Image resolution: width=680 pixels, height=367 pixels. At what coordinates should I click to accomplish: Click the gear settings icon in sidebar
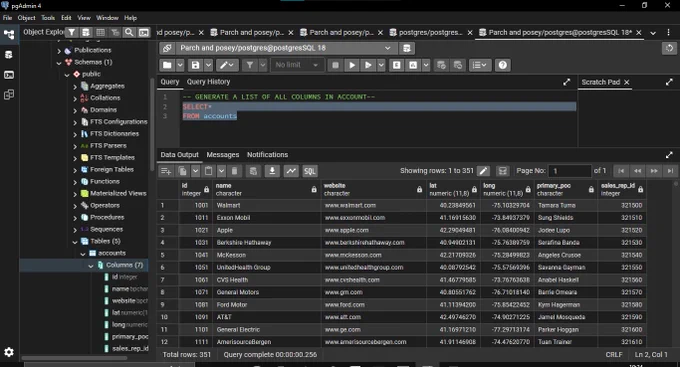pyautogui.click(x=9, y=352)
